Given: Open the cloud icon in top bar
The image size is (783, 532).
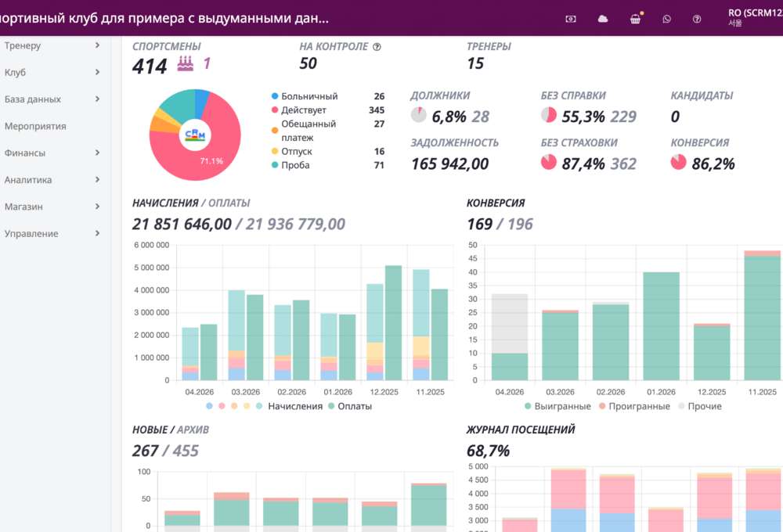Looking at the screenshot, I should coord(603,19).
